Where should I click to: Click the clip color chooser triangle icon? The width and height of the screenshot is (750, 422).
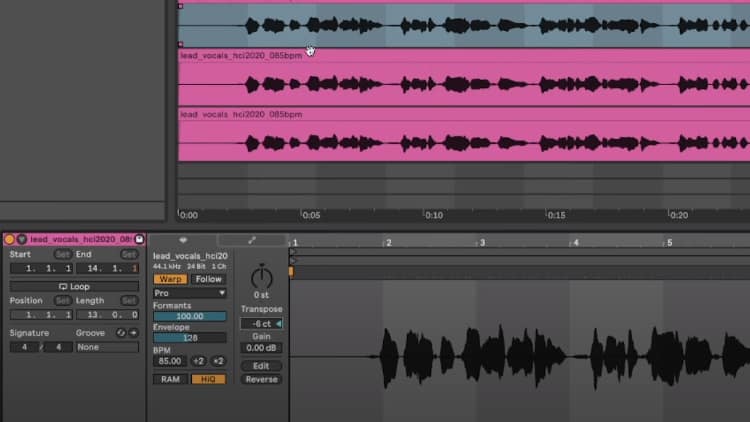[x=21, y=240]
